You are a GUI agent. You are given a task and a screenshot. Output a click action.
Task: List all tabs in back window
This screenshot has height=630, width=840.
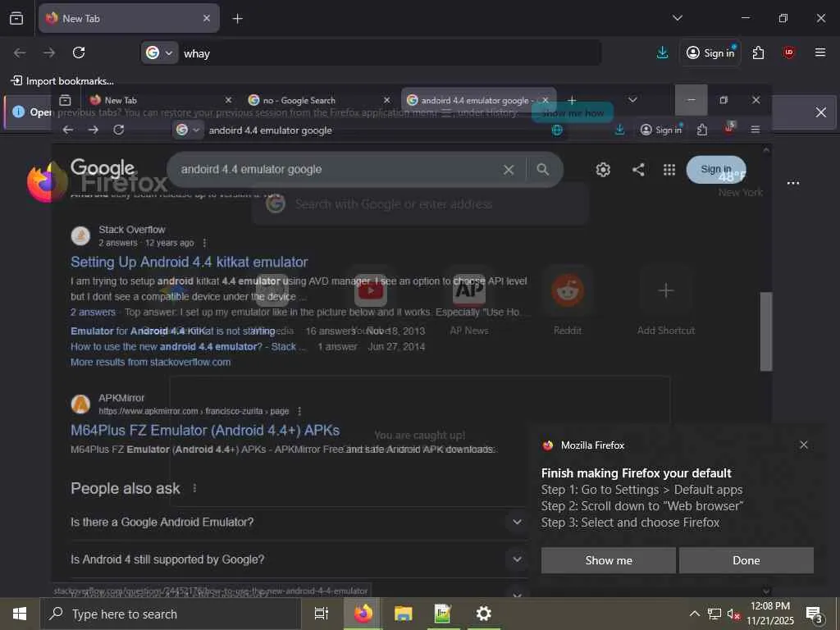(677, 18)
